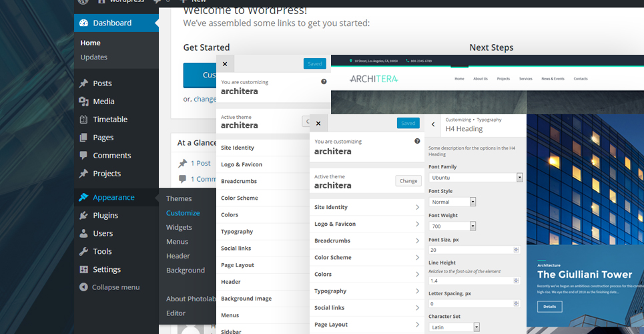Screen dimensions: 644x334
Task: Close the rear customizer panel with X
Action: 225,64
